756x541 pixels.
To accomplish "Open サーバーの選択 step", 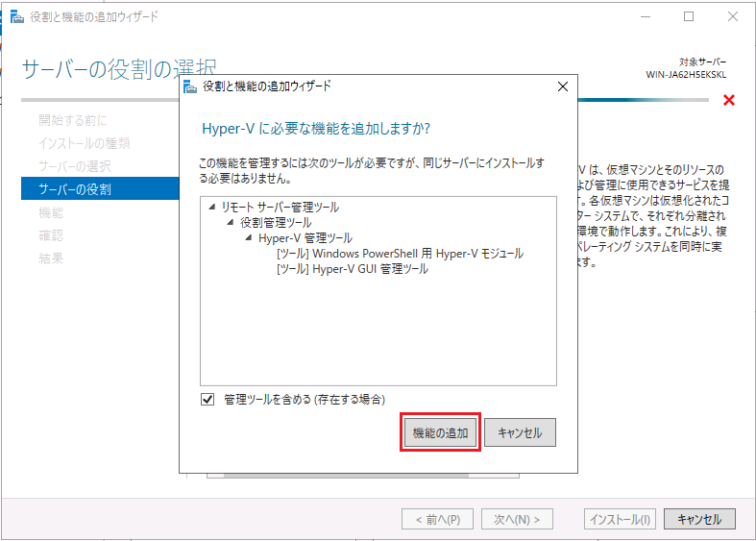I will pos(75,166).
